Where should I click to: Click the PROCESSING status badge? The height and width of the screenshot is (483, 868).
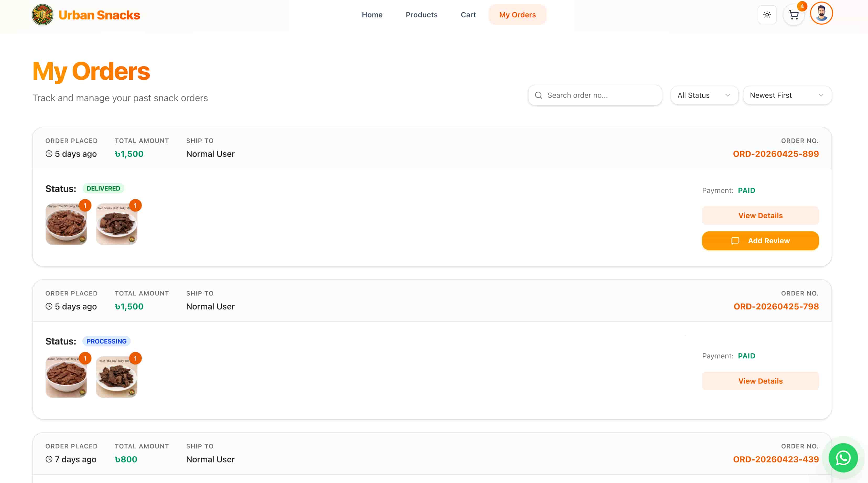(x=106, y=341)
